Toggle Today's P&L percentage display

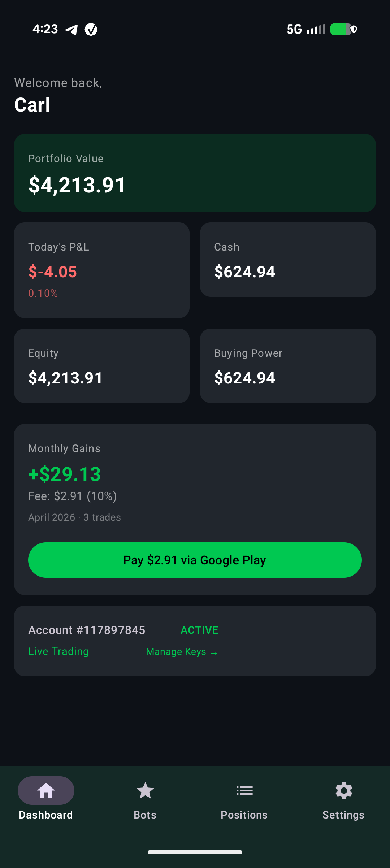pos(43,293)
